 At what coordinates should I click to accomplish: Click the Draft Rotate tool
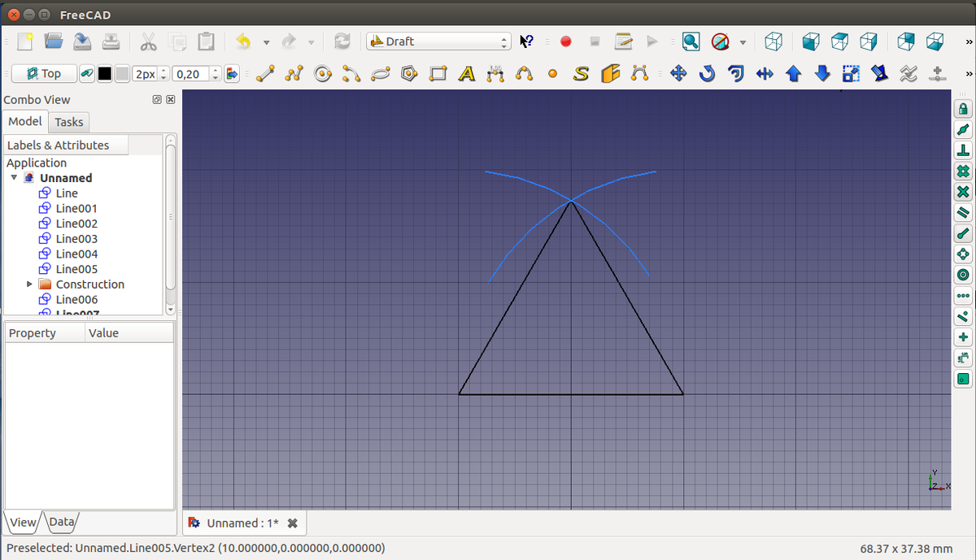click(707, 74)
